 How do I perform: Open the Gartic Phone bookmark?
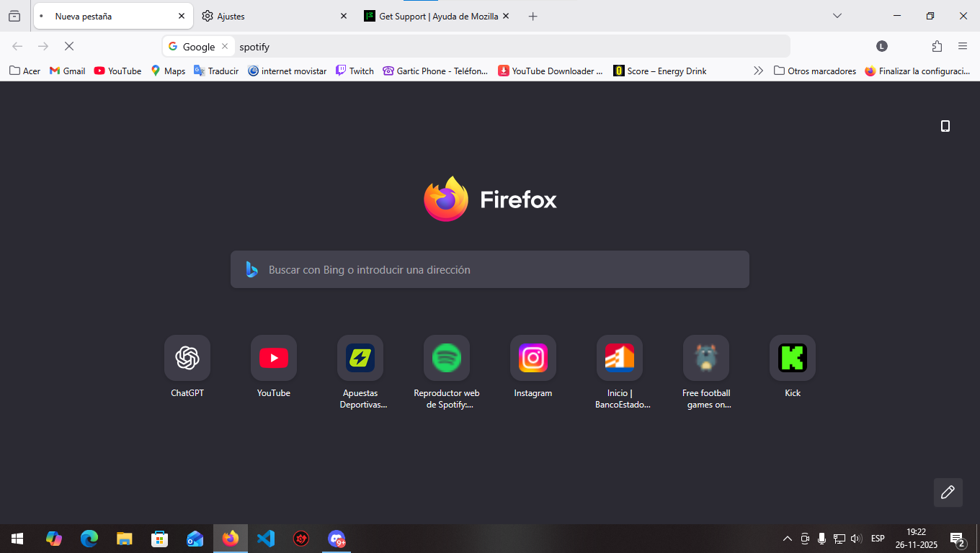(436, 71)
